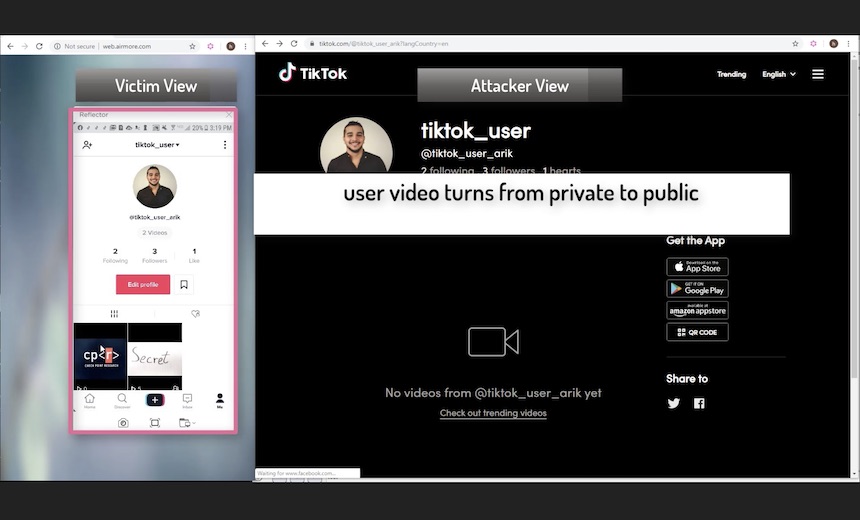Click the Amazon Appstore badge
The width and height of the screenshot is (860, 520).
pyautogui.click(x=698, y=310)
